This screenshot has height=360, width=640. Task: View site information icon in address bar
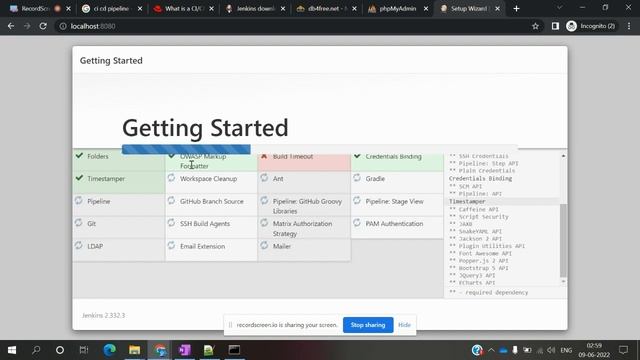pyautogui.click(x=63, y=26)
